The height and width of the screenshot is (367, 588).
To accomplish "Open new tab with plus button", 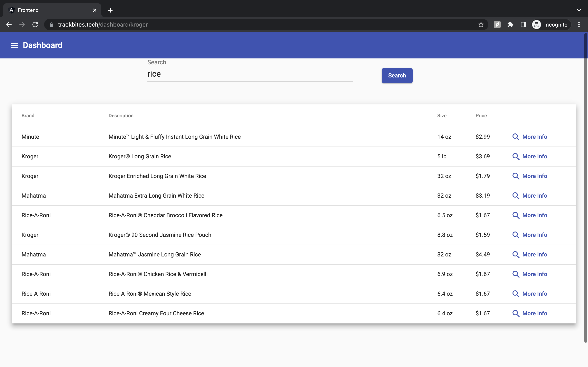I will (110, 10).
